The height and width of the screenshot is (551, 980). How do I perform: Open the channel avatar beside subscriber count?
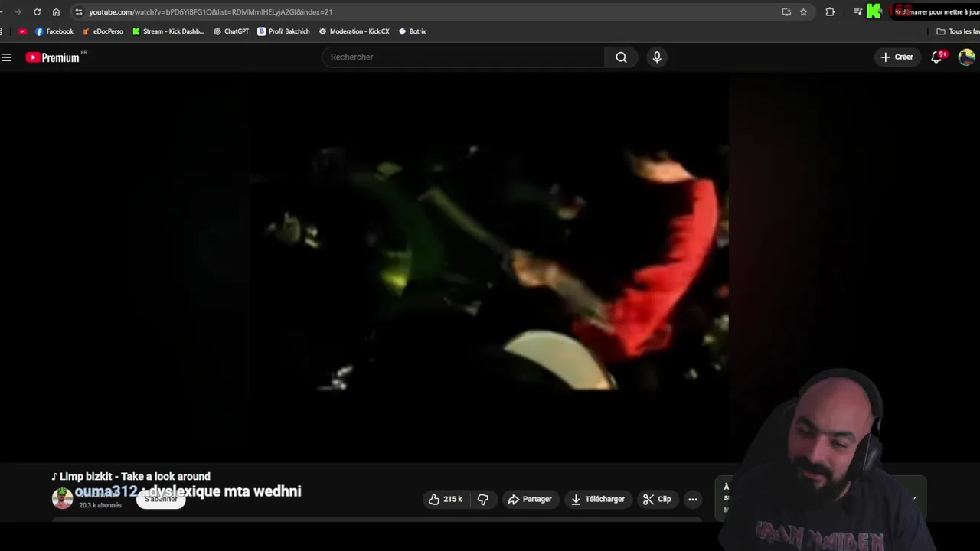click(x=62, y=498)
